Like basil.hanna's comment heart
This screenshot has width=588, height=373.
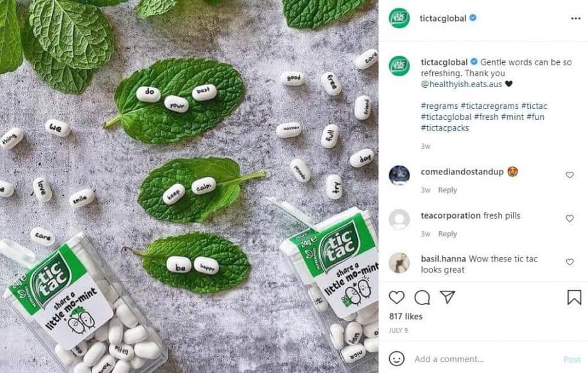pos(569,262)
